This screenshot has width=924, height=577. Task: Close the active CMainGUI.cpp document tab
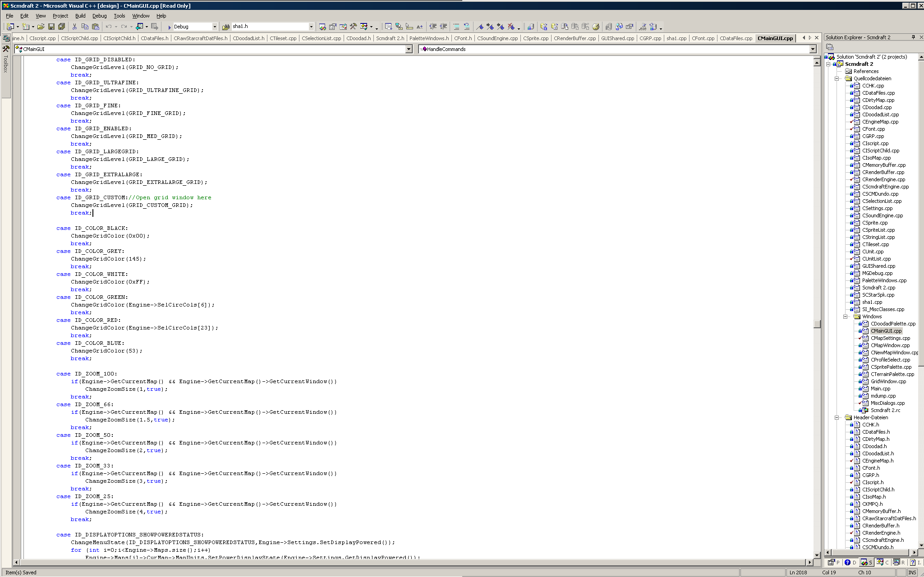[x=817, y=38]
